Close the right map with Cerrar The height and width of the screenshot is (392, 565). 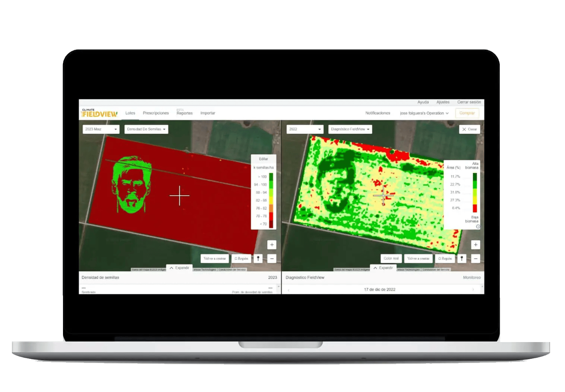(x=469, y=129)
